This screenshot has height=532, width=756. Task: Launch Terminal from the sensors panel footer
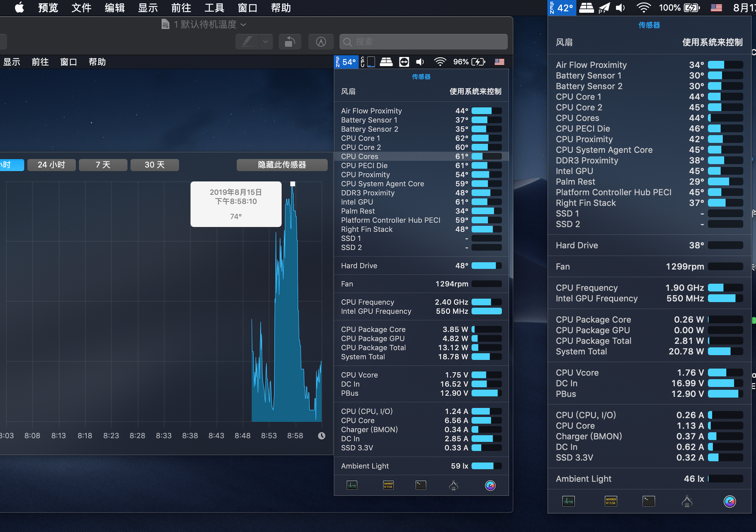[649, 501]
